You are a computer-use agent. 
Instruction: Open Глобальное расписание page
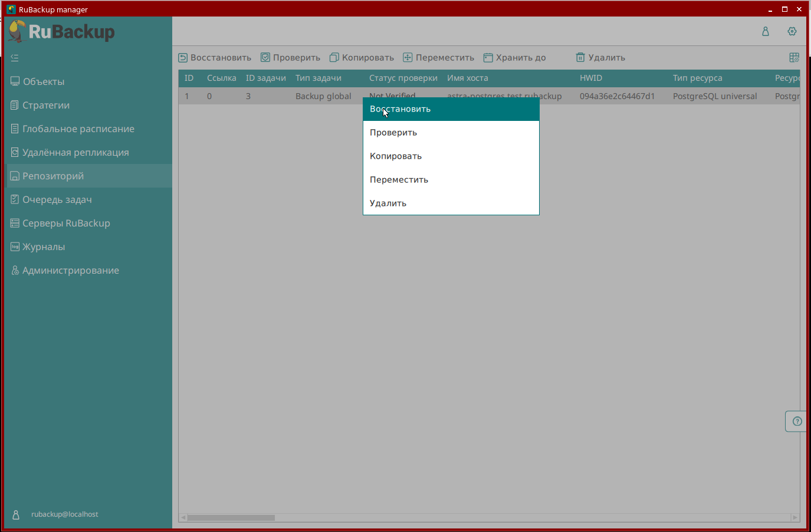pos(88,129)
